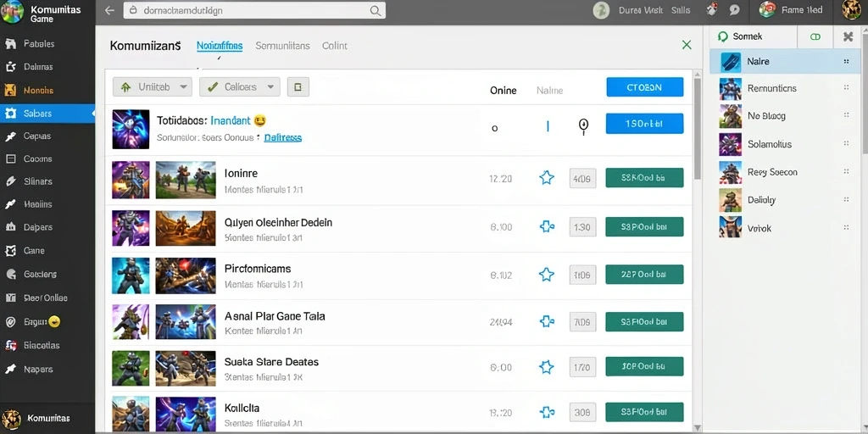The height and width of the screenshot is (434, 868).
Task: Click the puzzle icon for Asnal Plar Gane Tala
Action: coord(547,321)
